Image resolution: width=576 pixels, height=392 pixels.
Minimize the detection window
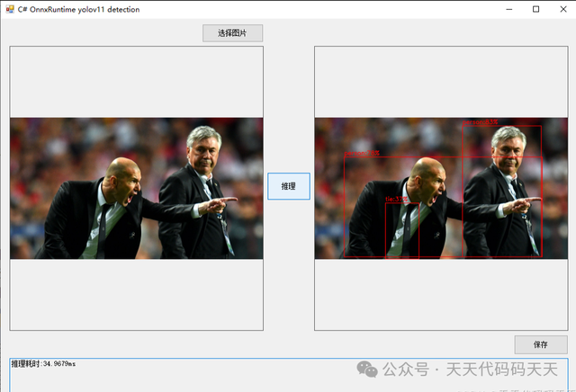click(x=509, y=9)
